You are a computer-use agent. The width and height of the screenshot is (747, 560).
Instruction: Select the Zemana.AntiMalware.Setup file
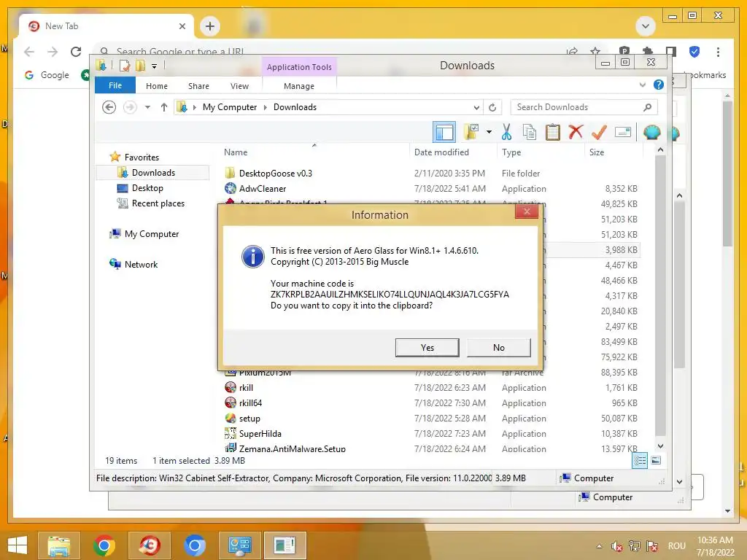[x=292, y=448]
